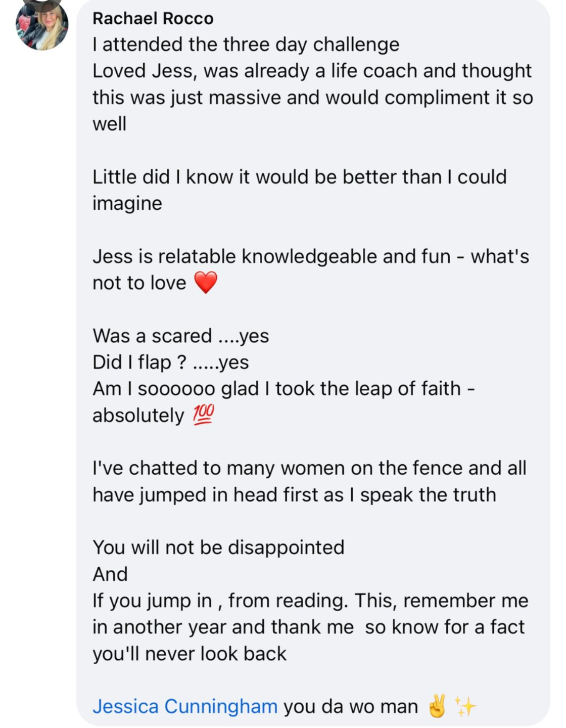Click the "If you jump in" sentence
The height and width of the screenshot is (728, 566).
pos(310,601)
